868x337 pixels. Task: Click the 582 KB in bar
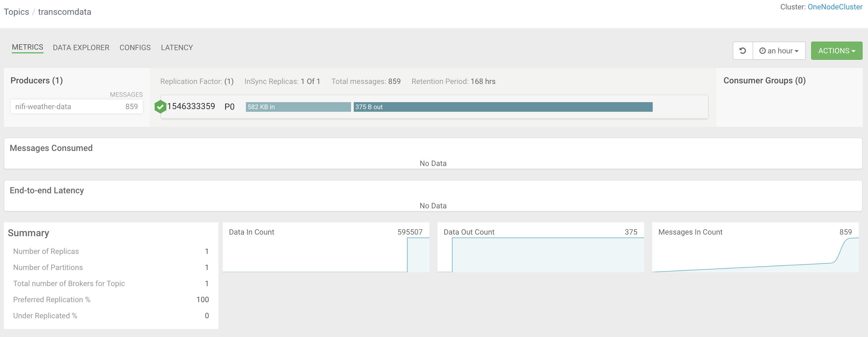tap(298, 107)
